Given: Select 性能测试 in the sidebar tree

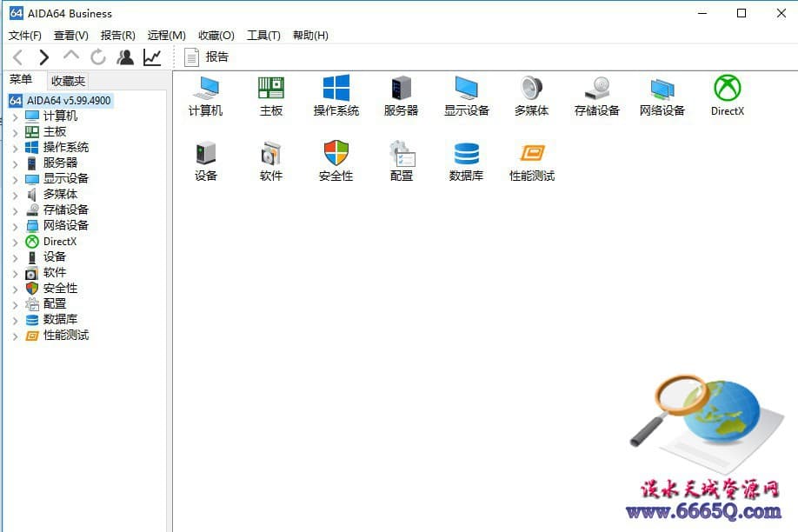Looking at the screenshot, I should (x=66, y=335).
